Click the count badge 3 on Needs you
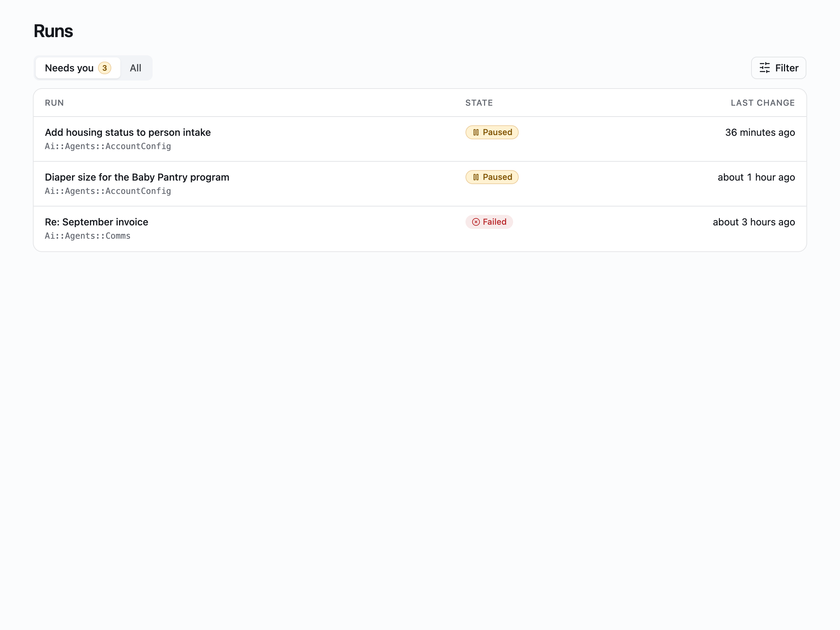Viewport: 840px width, 630px height. click(x=104, y=68)
